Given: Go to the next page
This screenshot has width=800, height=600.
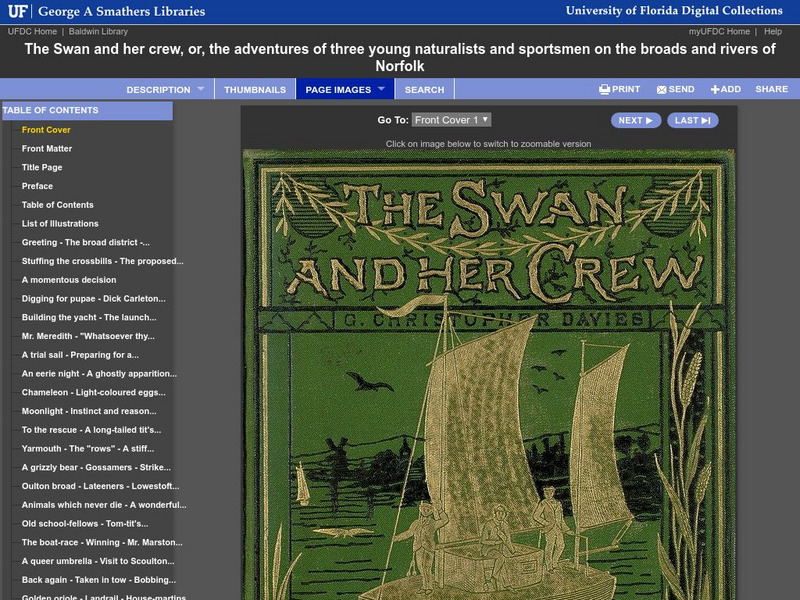Looking at the screenshot, I should click(x=636, y=120).
